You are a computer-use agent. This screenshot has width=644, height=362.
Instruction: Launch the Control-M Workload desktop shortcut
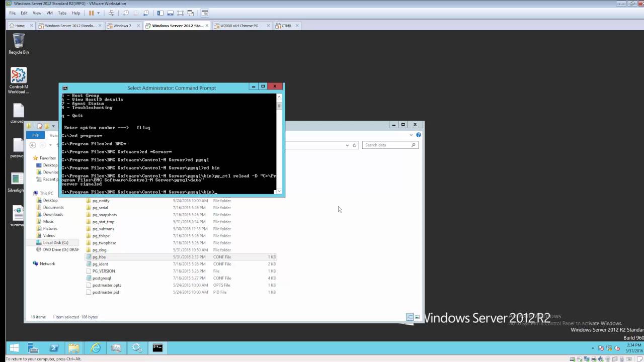19,81
